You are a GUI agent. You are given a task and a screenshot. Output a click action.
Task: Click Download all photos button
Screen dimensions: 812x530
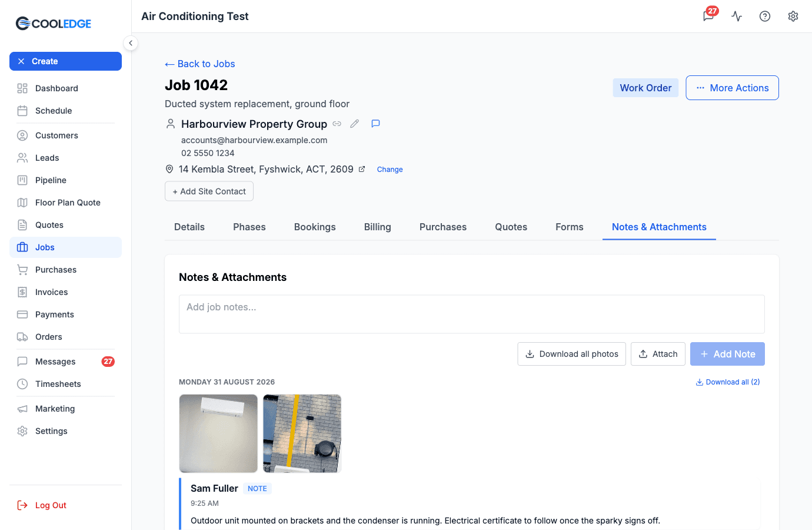click(x=571, y=354)
